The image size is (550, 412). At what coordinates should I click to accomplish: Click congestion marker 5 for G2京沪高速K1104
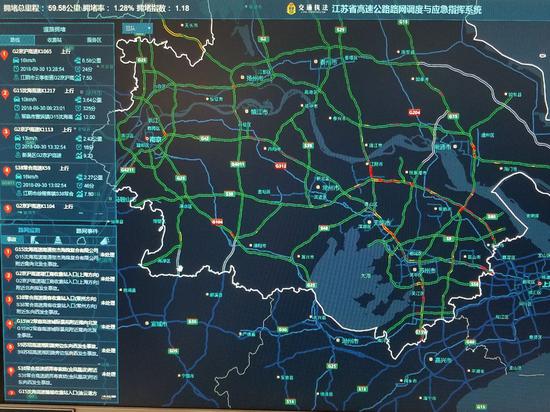8,208
